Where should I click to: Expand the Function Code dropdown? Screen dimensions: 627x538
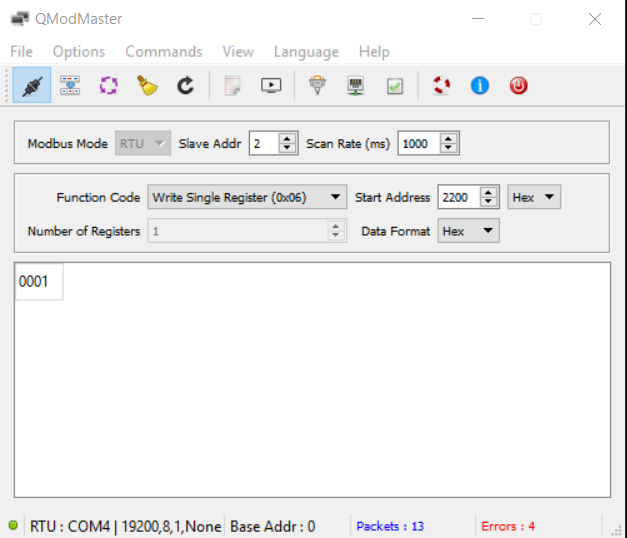pos(247,197)
